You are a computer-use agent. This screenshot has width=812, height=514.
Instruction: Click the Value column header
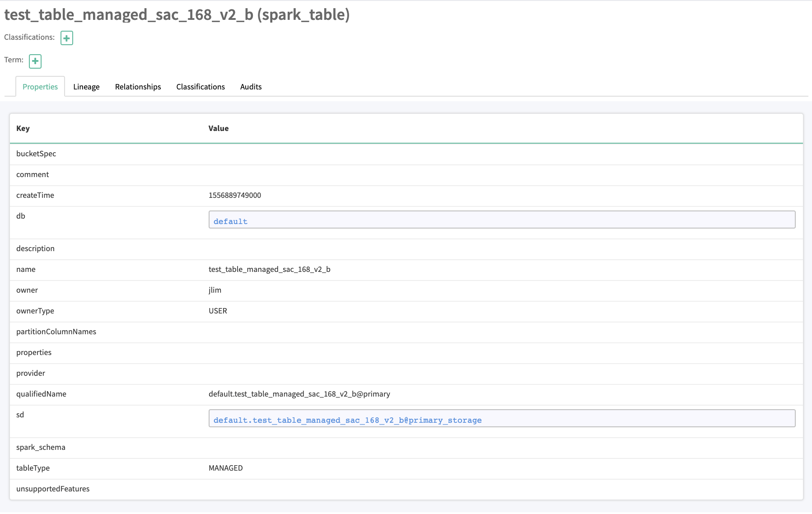[219, 128]
